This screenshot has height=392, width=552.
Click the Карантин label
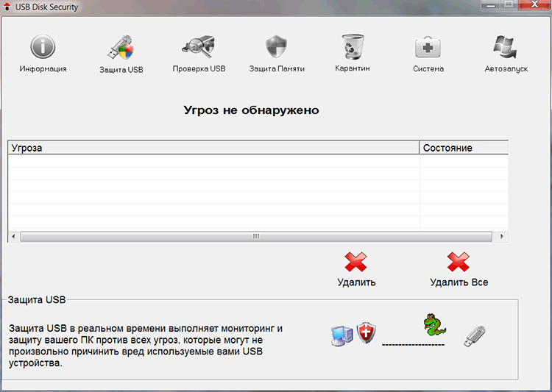[353, 68]
